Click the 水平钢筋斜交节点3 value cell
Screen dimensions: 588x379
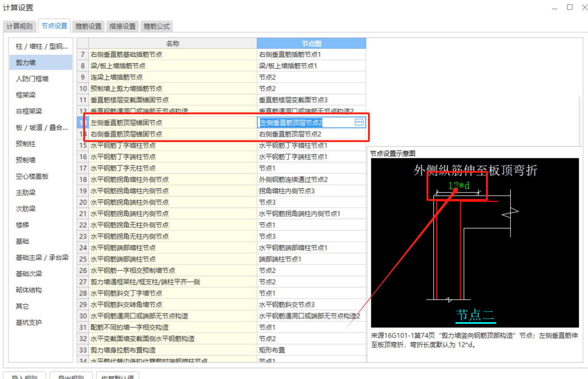(x=312, y=305)
